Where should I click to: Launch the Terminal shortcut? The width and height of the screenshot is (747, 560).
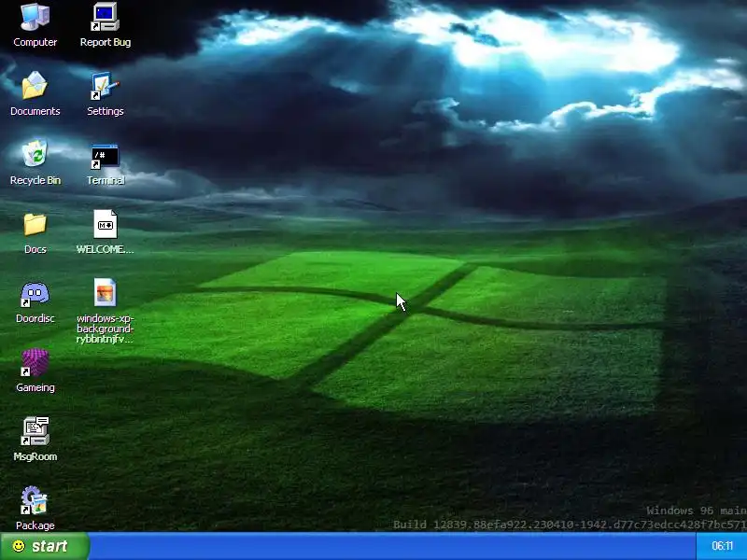click(106, 162)
